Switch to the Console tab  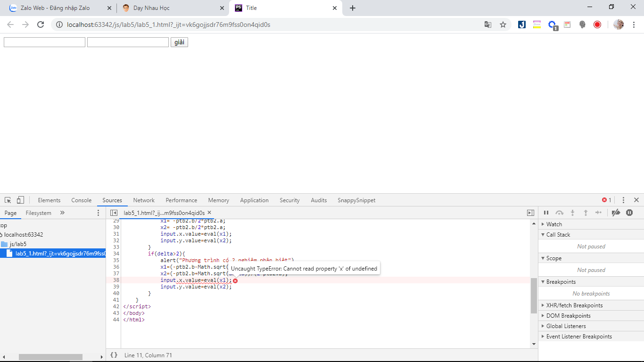point(81,200)
